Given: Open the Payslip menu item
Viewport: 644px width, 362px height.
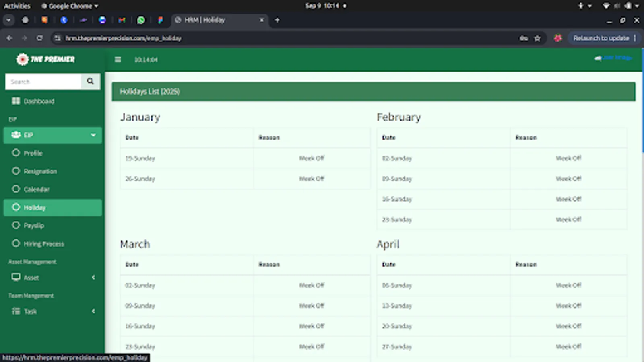Looking at the screenshot, I should click(x=34, y=226).
